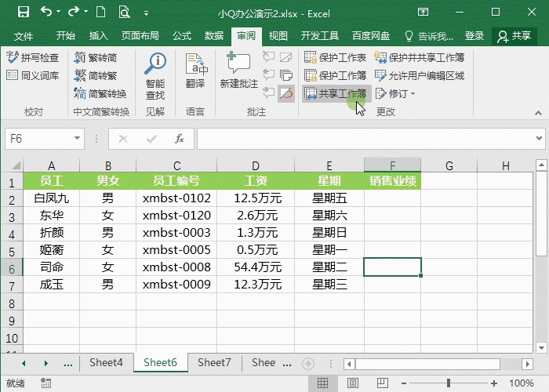The height and width of the screenshot is (392, 549).
Task: Expand the formula bar
Action: click(540, 139)
